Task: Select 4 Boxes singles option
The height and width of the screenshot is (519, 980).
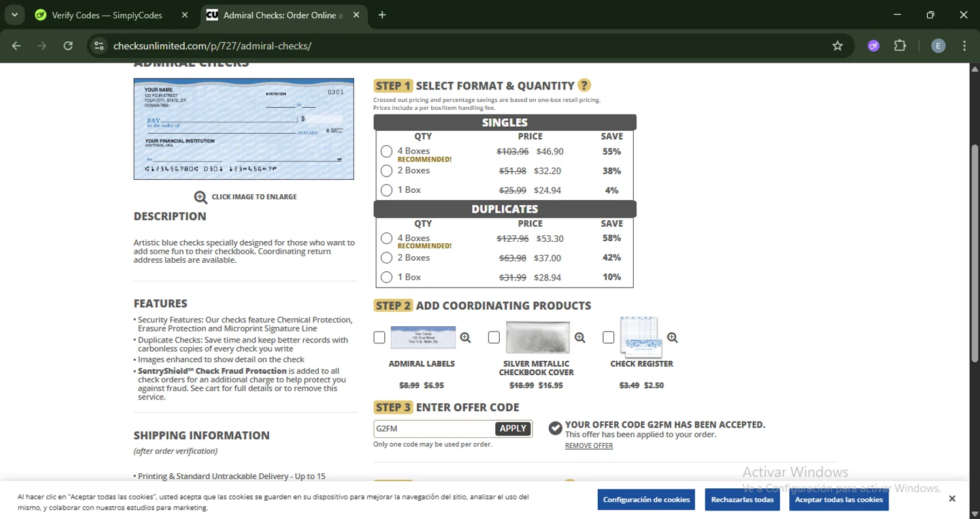Action: coord(387,152)
